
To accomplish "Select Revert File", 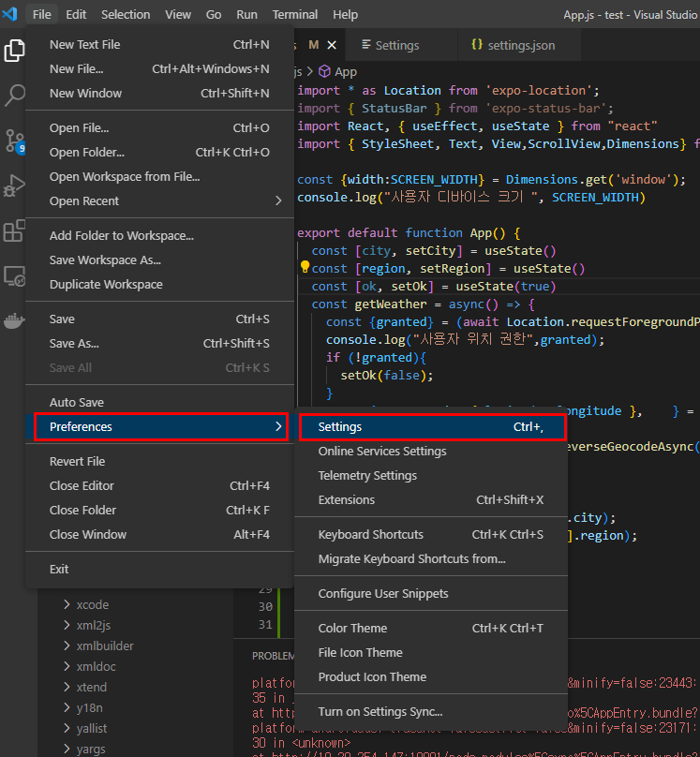I will pyautogui.click(x=159, y=461).
